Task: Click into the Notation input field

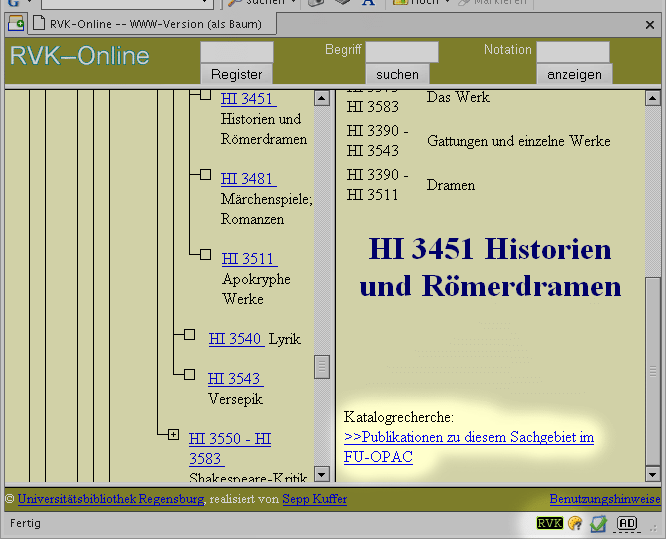Action: pos(572,52)
